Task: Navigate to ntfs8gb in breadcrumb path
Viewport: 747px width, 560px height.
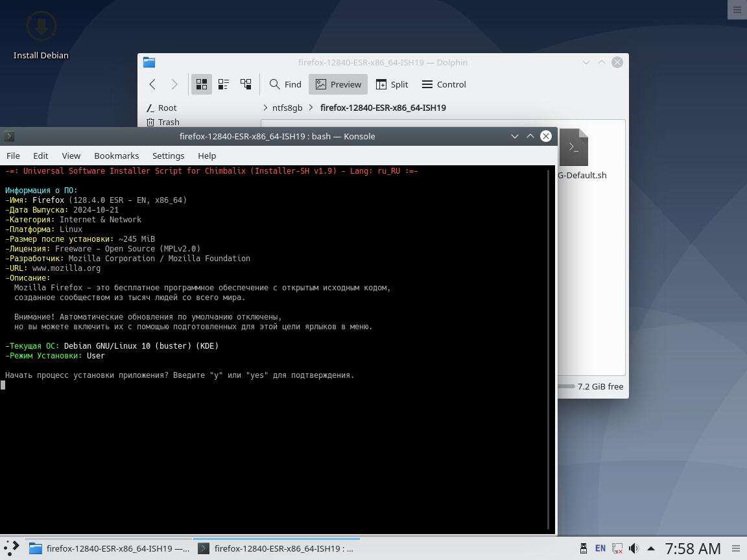Action: tap(287, 108)
